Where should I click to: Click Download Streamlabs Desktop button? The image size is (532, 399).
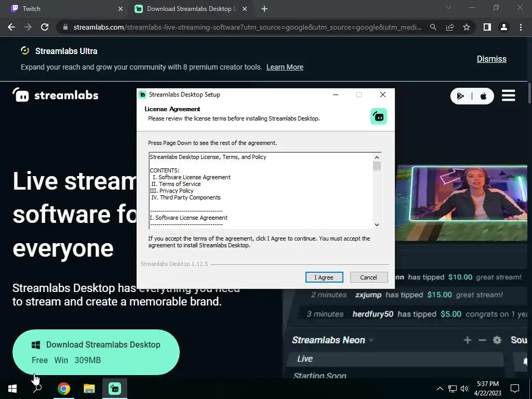click(x=96, y=352)
